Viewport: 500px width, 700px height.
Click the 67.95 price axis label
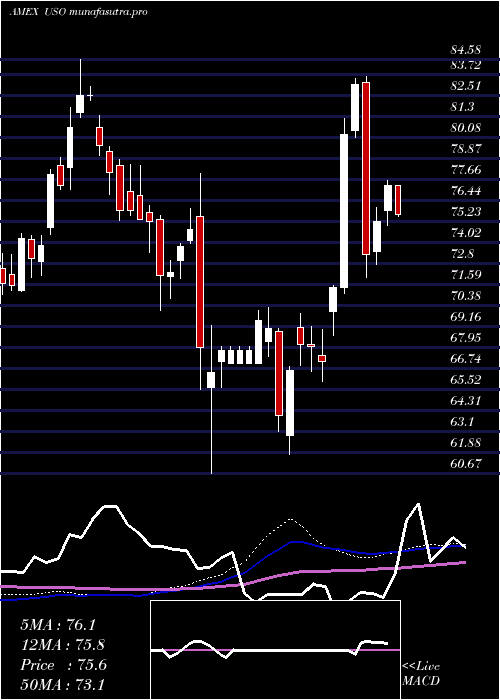466,337
